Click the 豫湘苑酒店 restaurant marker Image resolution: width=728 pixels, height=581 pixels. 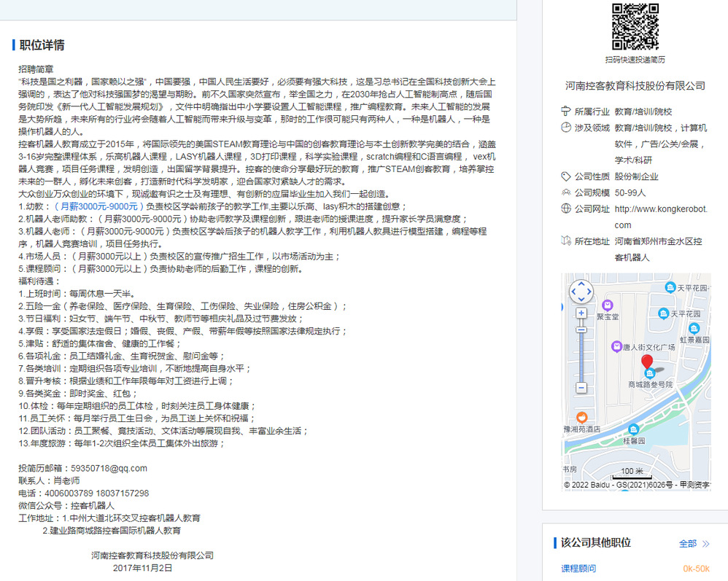click(x=581, y=417)
